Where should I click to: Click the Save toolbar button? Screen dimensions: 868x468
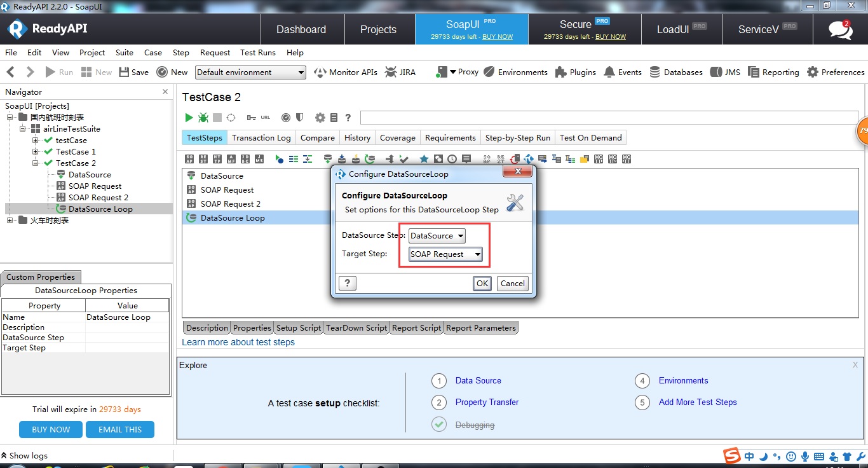(x=134, y=72)
